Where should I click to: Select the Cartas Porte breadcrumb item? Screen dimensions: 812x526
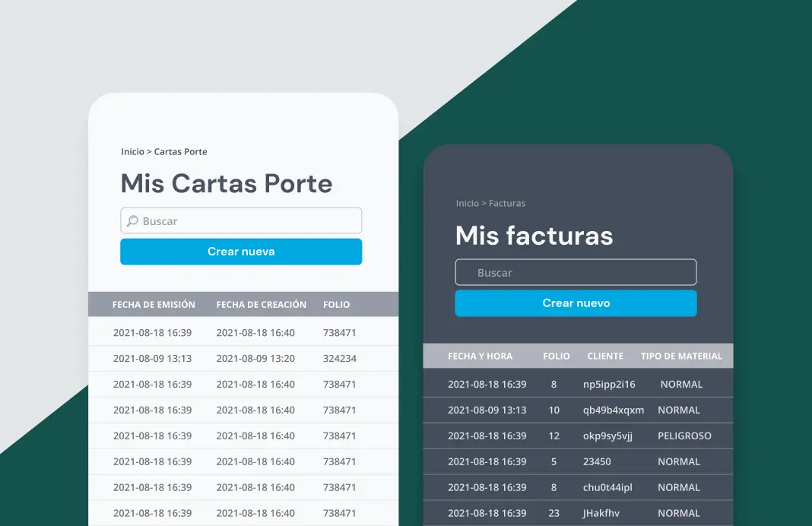point(179,151)
